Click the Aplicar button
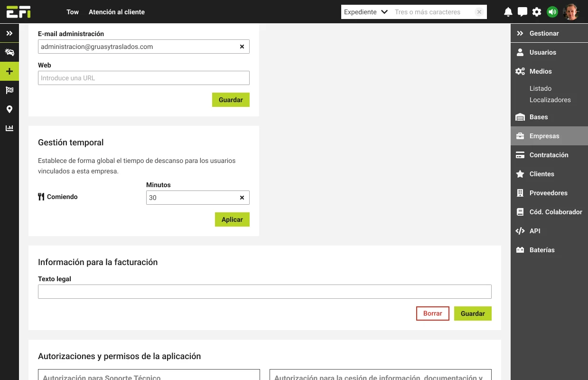This screenshot has height=380, width=588. click(232, 219)
